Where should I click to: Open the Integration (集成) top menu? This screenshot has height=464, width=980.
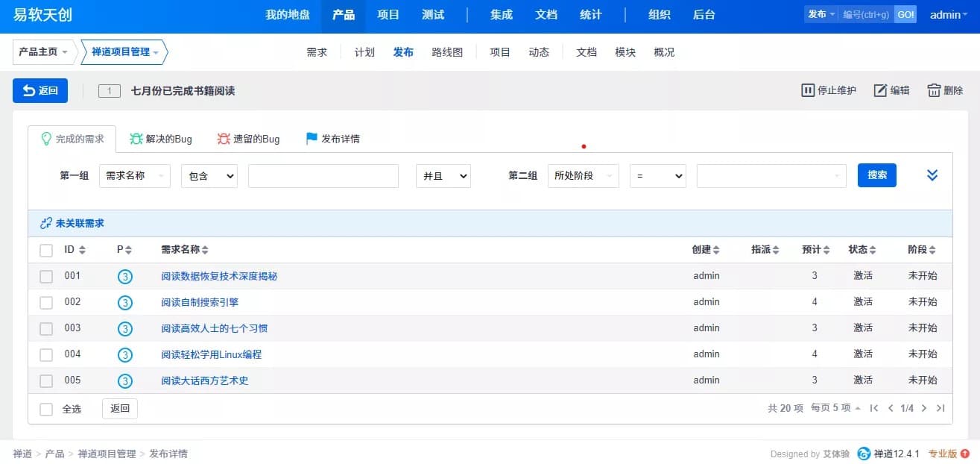[502, 15]
